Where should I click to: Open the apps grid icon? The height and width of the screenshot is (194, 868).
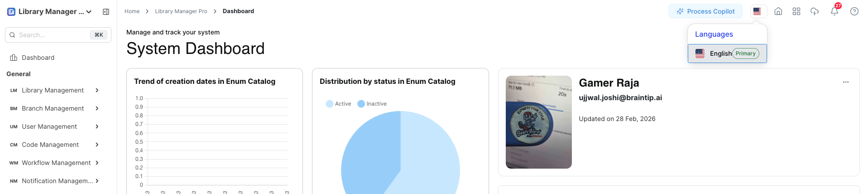click(x=796, y=11)
